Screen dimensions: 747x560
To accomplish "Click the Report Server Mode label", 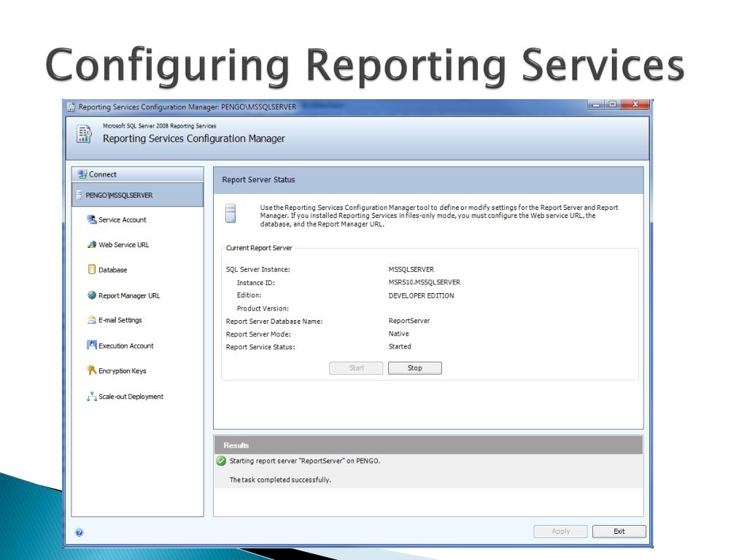I will [258, 334].
